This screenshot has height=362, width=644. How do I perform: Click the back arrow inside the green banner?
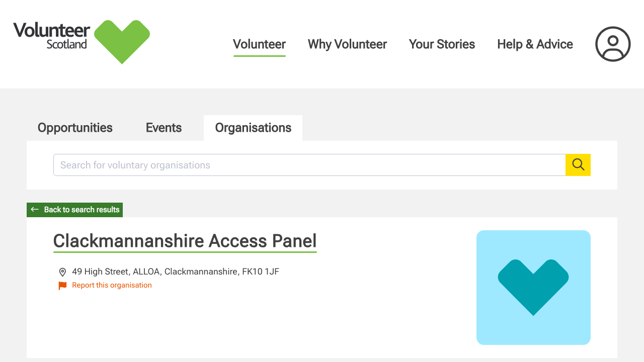(x=34, y=210)
